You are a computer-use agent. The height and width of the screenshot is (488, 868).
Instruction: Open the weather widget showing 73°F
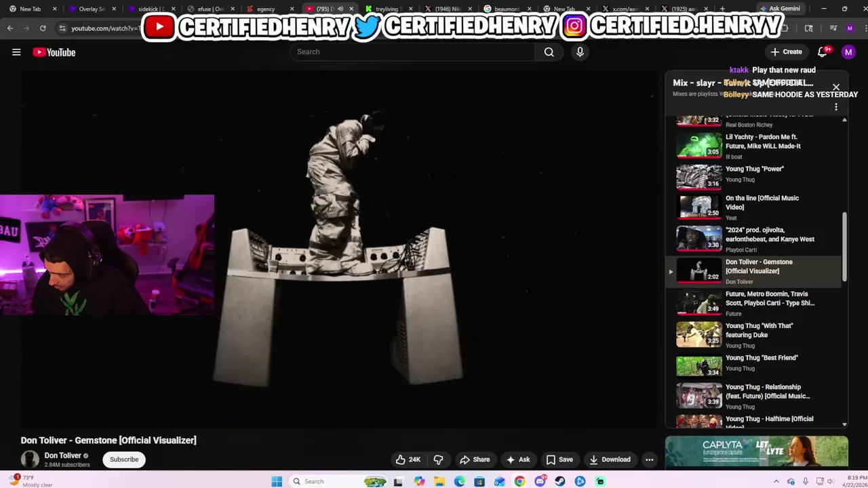click(31, 481)
